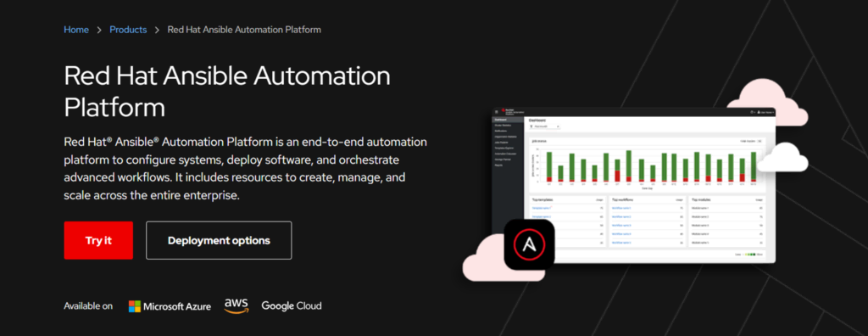Open the help dropdown beside User Name
The height and width of the screenshot is (336, 868).
tap(753, 112)
